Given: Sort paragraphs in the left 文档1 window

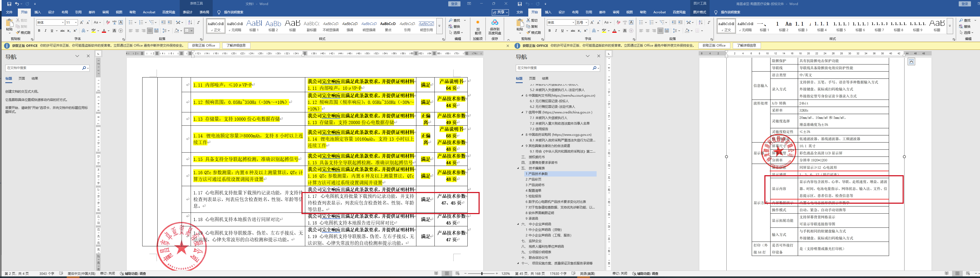Looking at the screenshot, I should click(x=190, y=22).
